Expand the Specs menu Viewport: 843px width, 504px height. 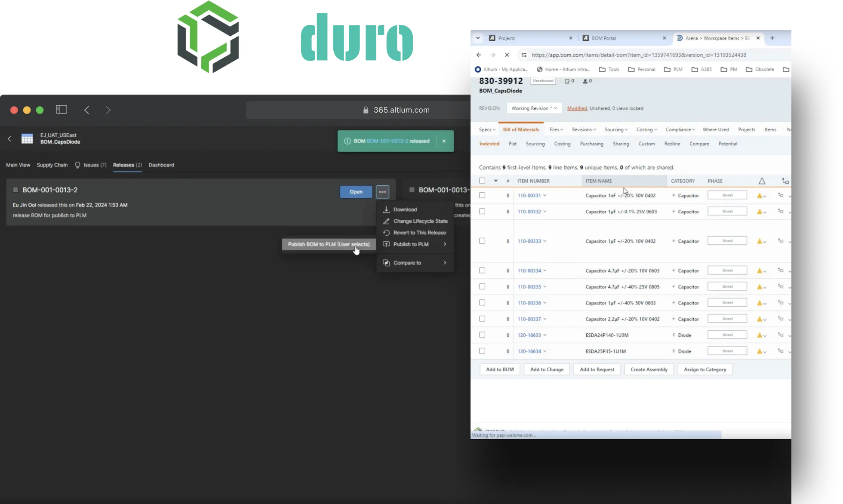487,129
